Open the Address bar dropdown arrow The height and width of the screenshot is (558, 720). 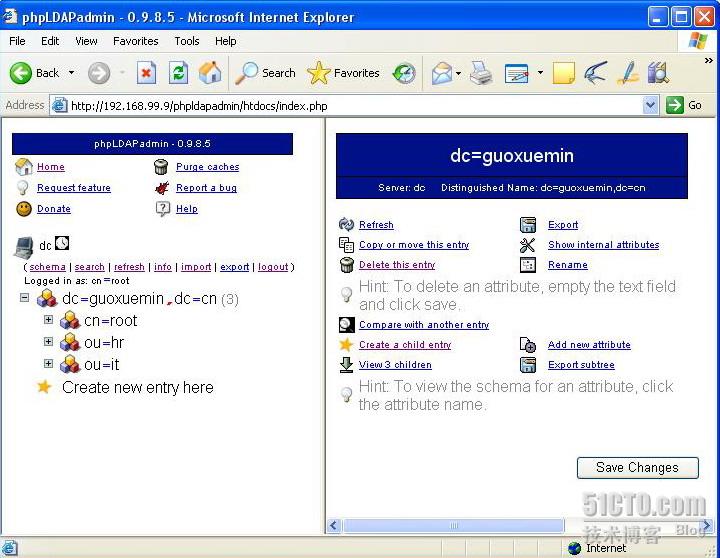pos(650,106)
